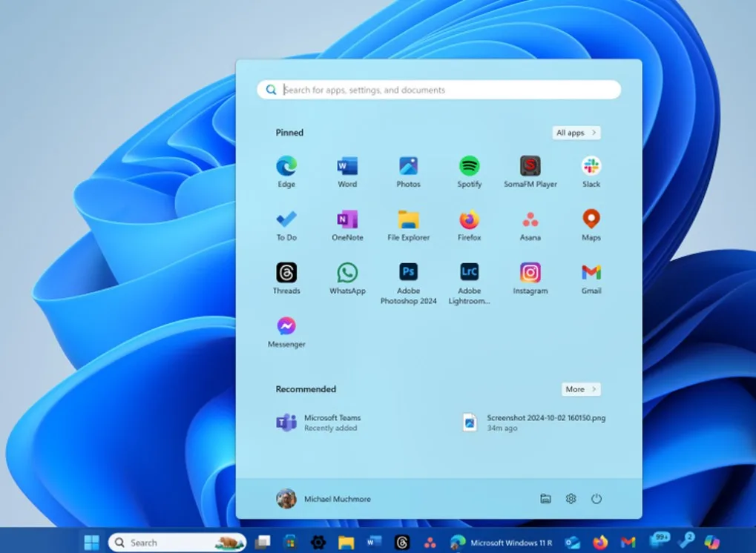Click the SomaFM Player icon
The height and width of the screenshot is (553, 756).
530,167
